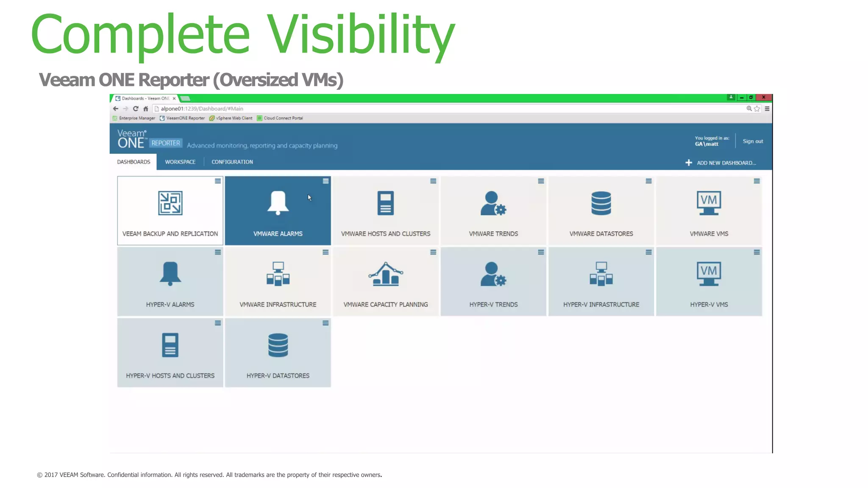868x488 pixels.
Task: Click the REPORTER product label
Action: pos(166,143)
